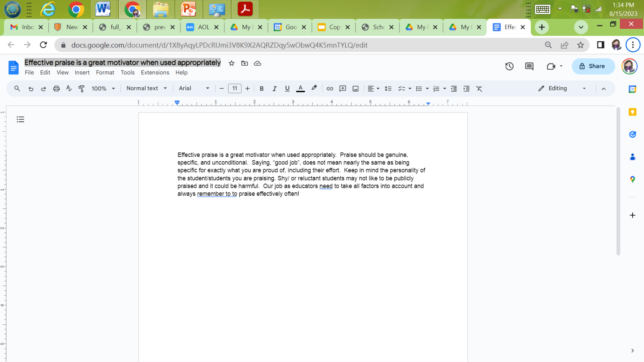Toggle underline formatting

coord(287,89)
